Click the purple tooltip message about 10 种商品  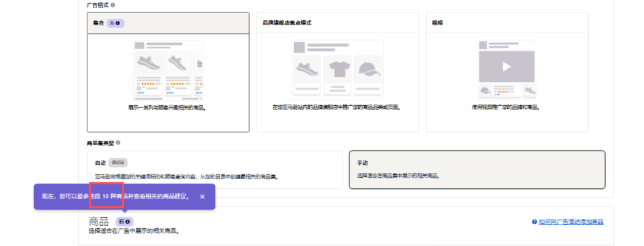pyautogui.click(x=117, y=197)
